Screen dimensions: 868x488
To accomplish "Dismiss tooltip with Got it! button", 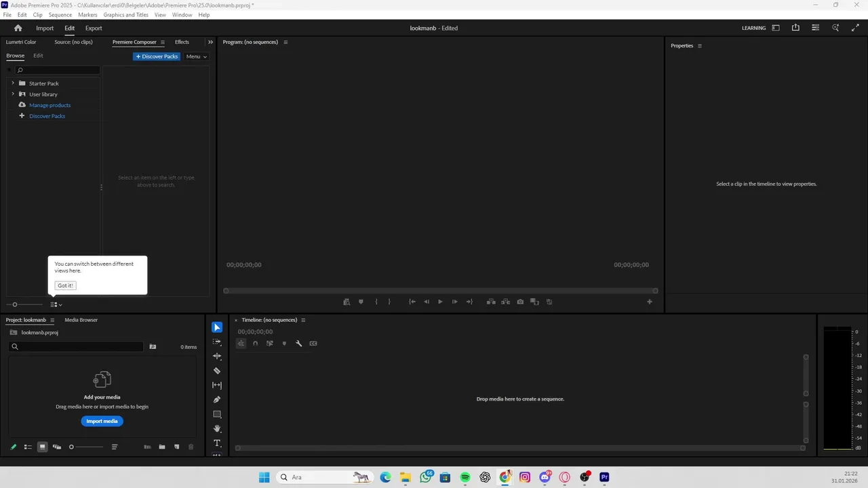I will pos(65,285).
